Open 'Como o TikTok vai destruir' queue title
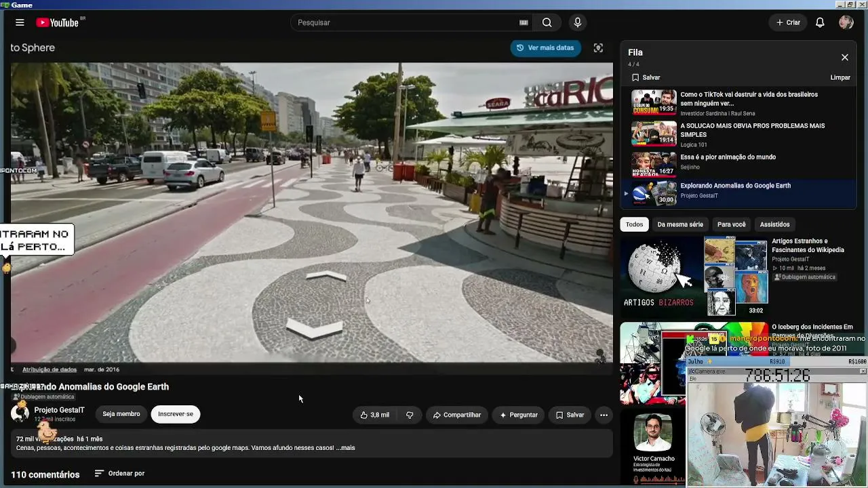 pos(749,99)
